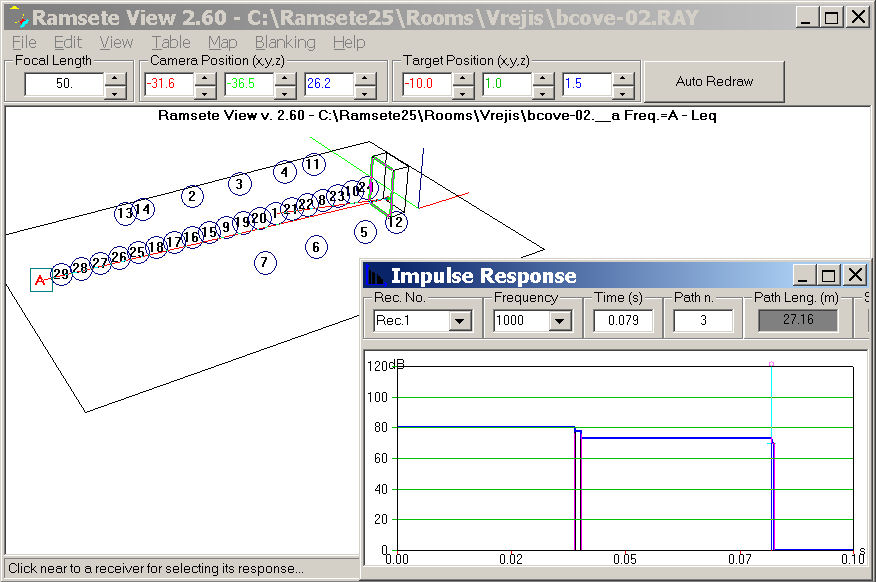Select receiver 2 in room view
This screenshot has height=582, width=876.
pyautogui.click(x=192, y=196)
